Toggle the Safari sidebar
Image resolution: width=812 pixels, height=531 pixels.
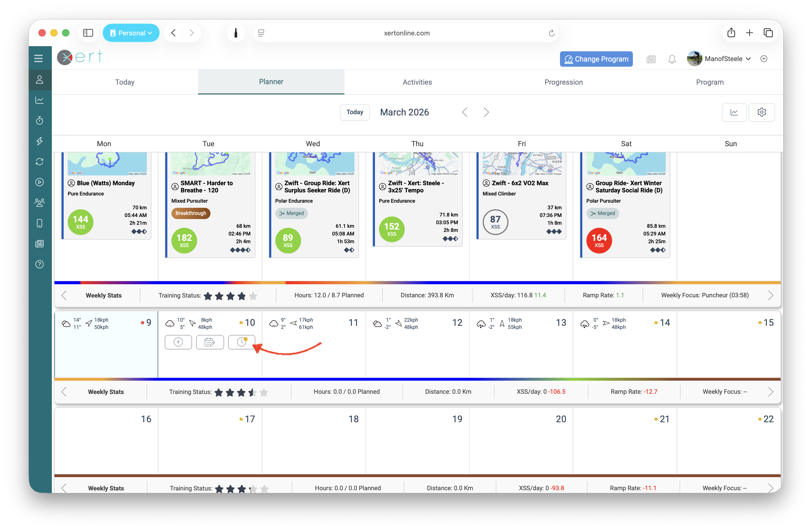click(x=88, y=33)
